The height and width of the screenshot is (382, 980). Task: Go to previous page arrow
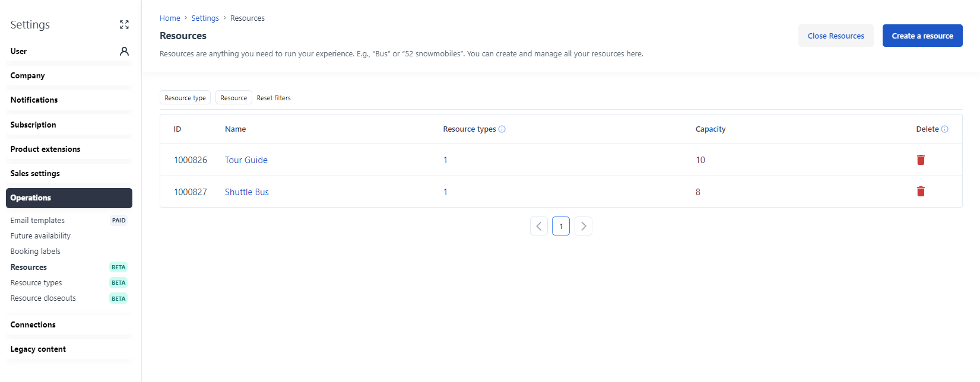pos(539,226)
